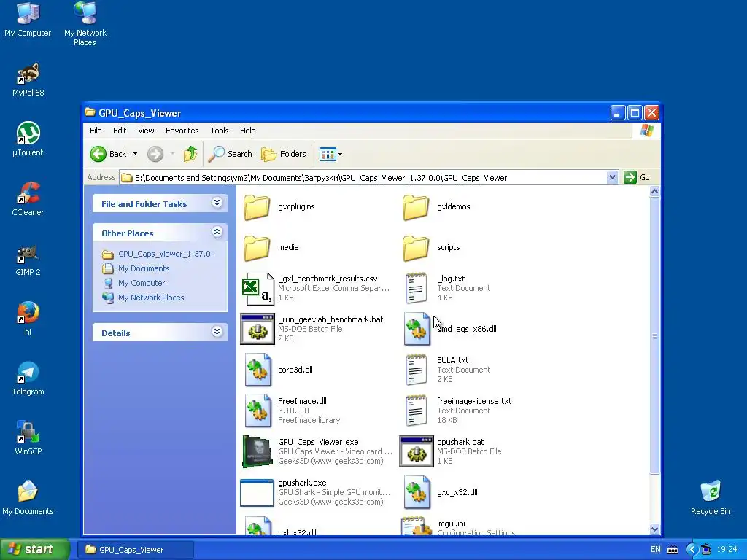747x560 pixels.
Task: Open the Favorites menu
Action: click(182, 131)
